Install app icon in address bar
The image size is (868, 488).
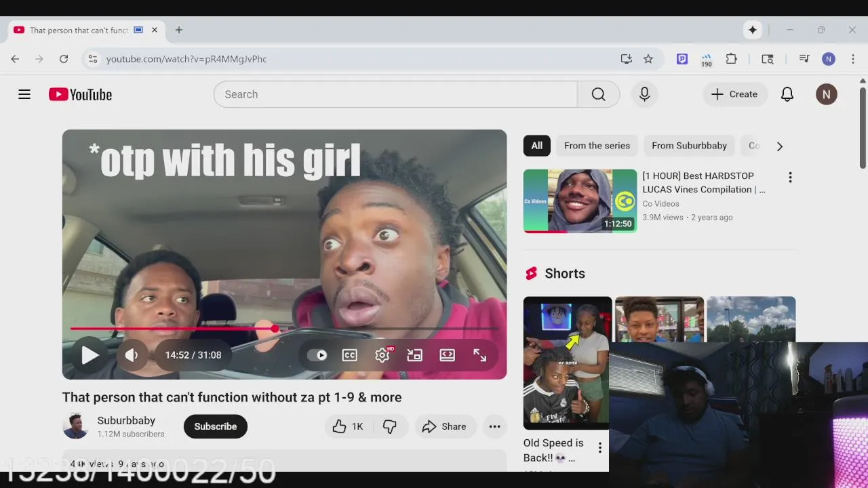pyautogui.click(x=626, y=59)
